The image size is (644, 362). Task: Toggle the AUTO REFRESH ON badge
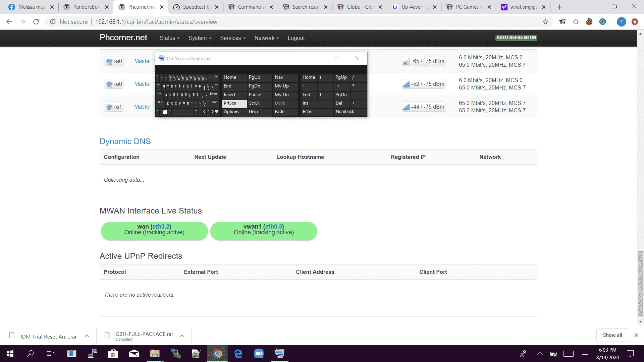click(x=517, y=38)
